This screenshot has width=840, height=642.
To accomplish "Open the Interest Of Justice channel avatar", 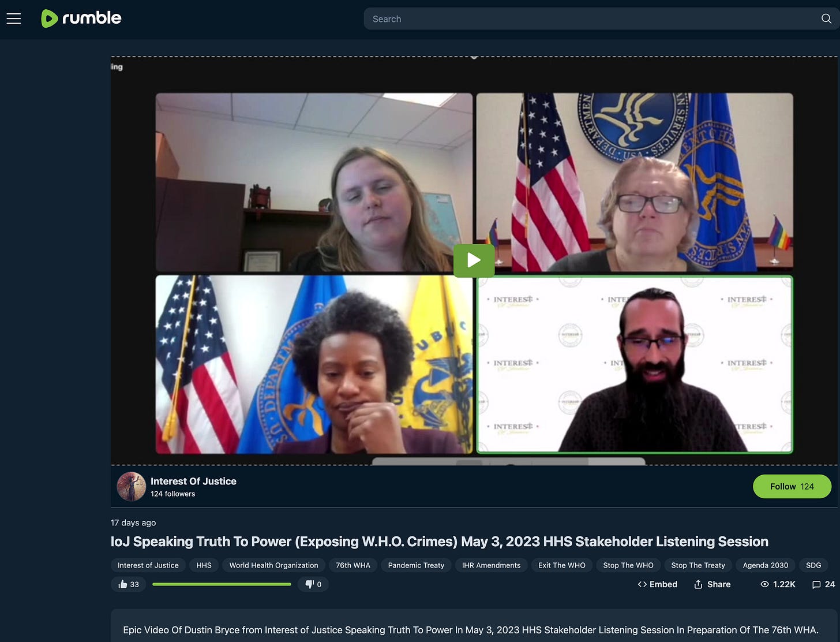I will click(132, 487).
